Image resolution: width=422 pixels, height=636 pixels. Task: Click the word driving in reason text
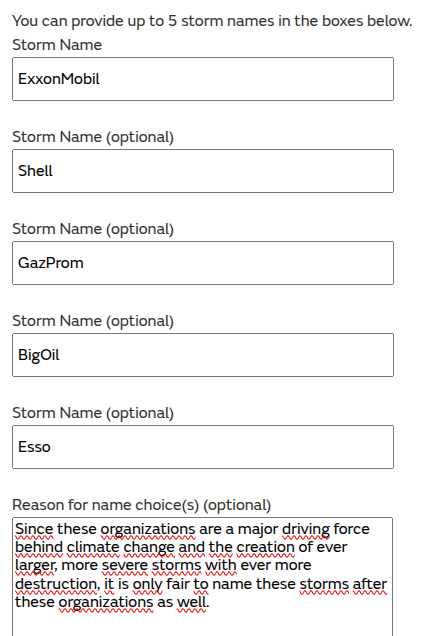(x=306, y=529)
